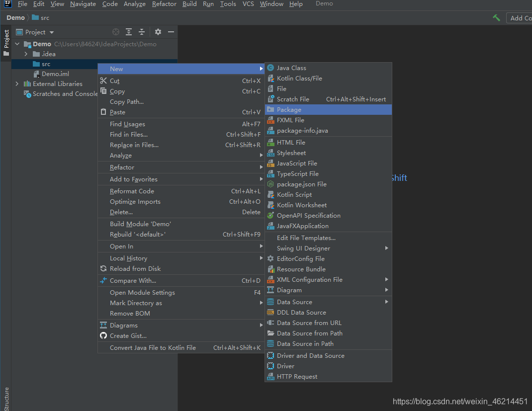532x411 pixels.
Task: Open Data Source submenu
Action: (328, 302)
